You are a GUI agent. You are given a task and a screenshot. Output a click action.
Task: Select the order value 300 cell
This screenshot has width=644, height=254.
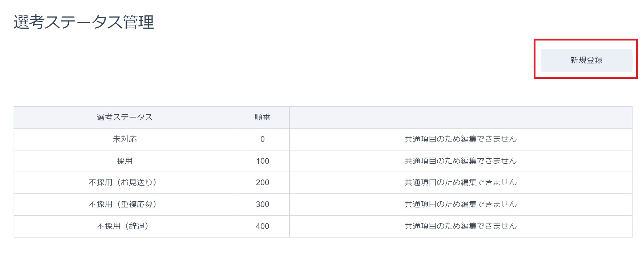(x=262, y=204)
